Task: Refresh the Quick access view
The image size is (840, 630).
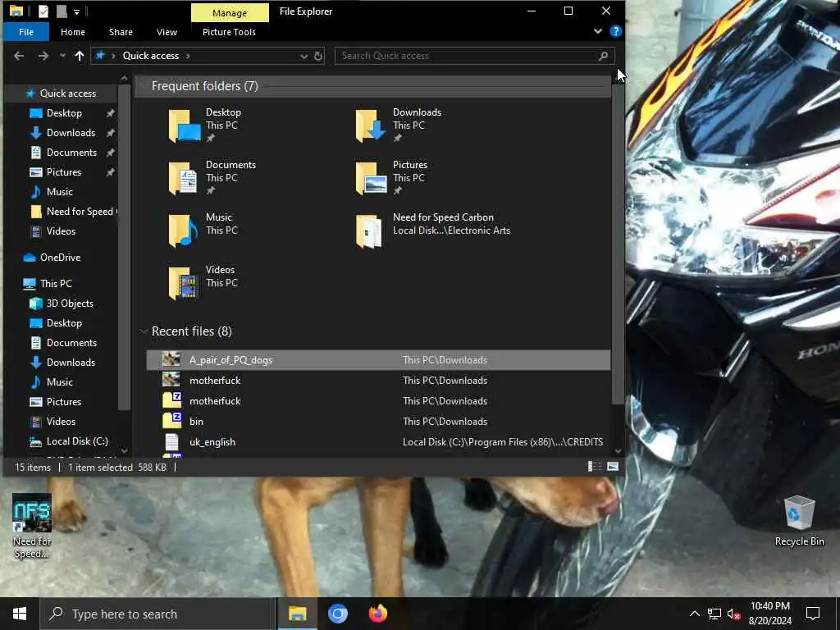Action: [318, 56]
